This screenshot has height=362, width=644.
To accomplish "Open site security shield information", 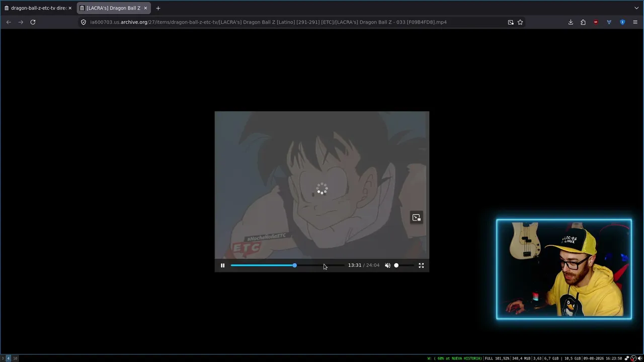I will pyautogui.click(x=84, y=22).
